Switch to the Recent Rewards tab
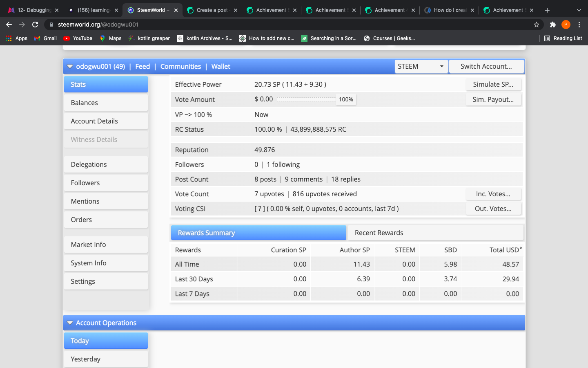 (435, 233)
